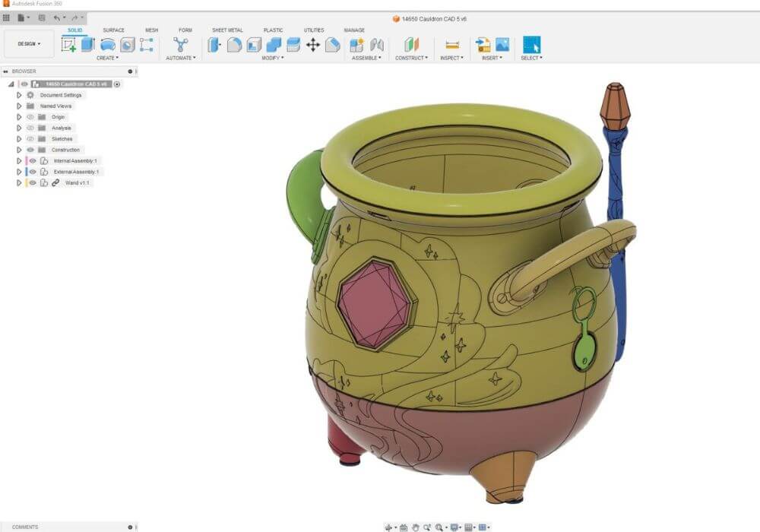This screenshot has width=760, height=532.
Task: Hide the Wand v1:1 component
Action: coord(33,182)
